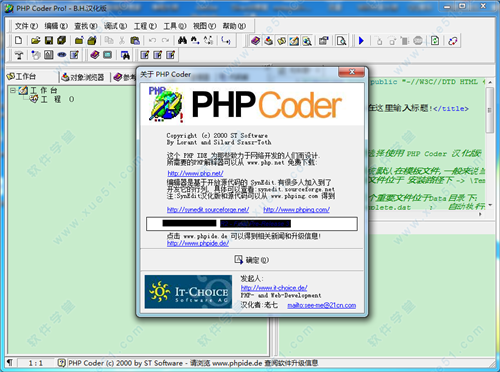Click the Go To Line bracket-arrow icon

tap(226, 41)
